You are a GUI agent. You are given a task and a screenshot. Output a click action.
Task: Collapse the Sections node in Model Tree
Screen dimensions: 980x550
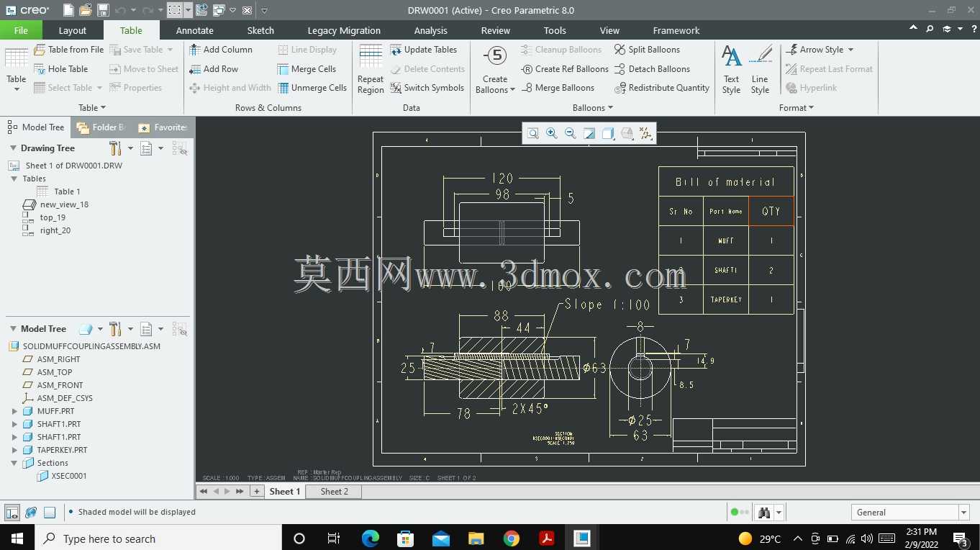tap(14, 463)
